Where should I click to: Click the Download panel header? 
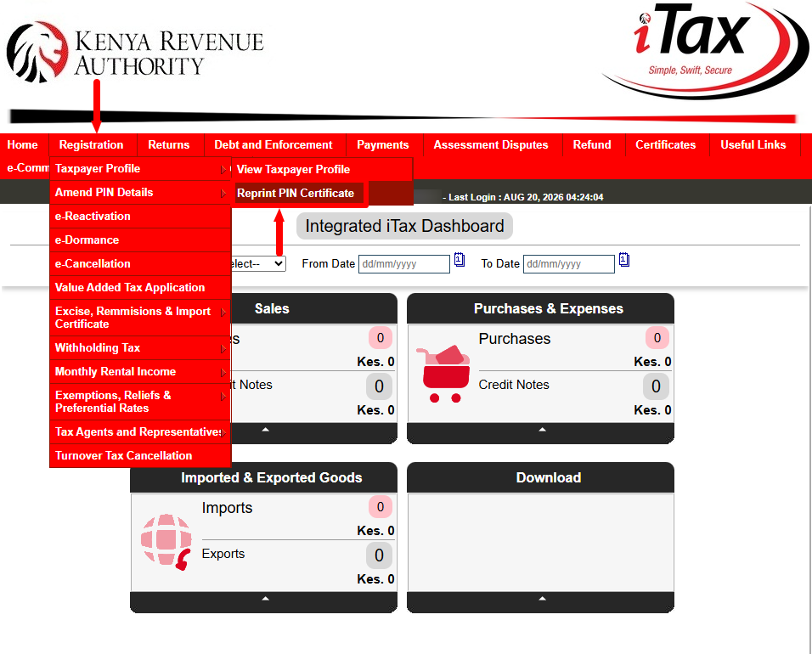click(x=540, y=478)
